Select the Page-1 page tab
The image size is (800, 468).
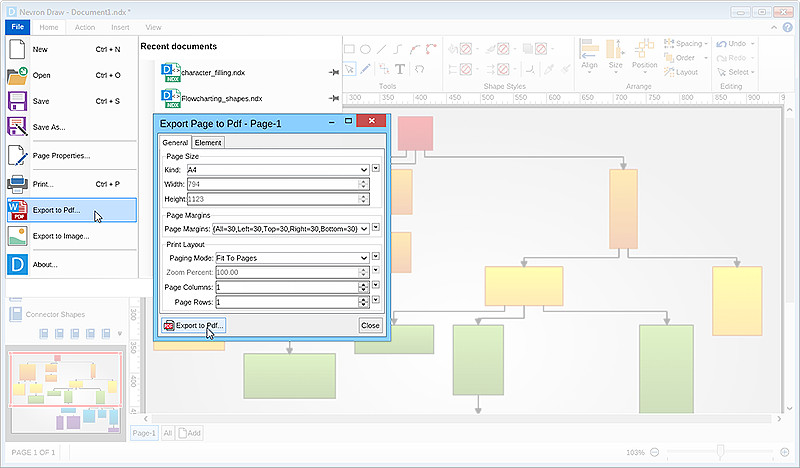[x=144, y=433]
